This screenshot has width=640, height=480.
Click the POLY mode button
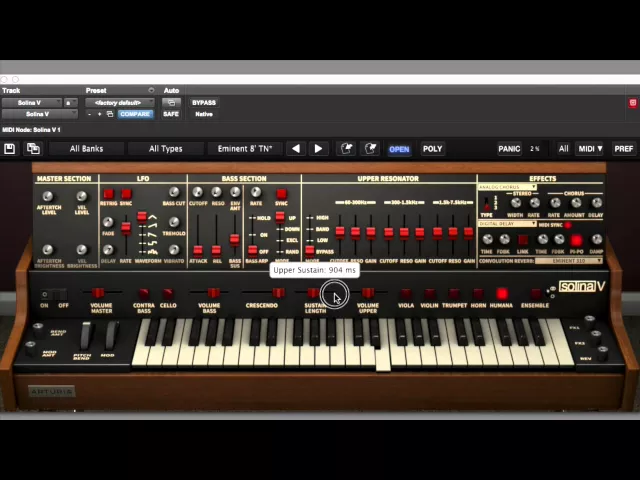click(x=432, y=149)
